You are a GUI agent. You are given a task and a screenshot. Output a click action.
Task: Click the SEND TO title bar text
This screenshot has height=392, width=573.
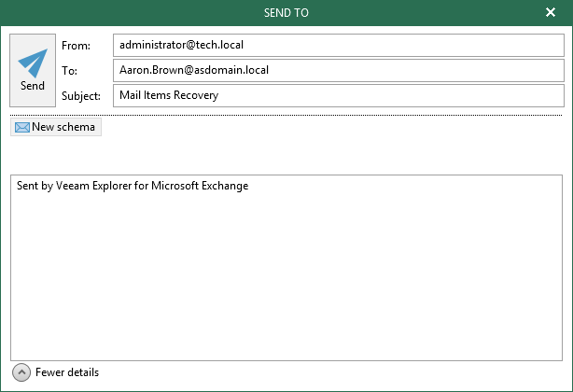(286, 13)
